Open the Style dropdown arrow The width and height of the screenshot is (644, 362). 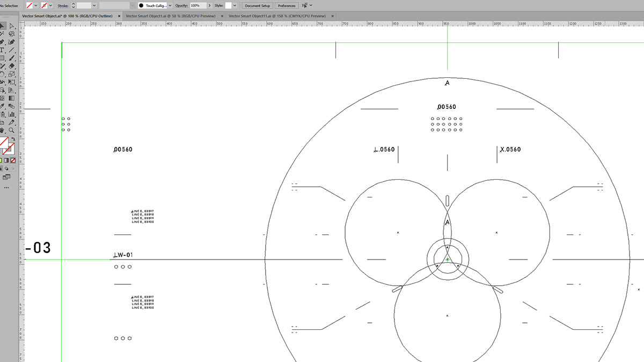point(235,5)
